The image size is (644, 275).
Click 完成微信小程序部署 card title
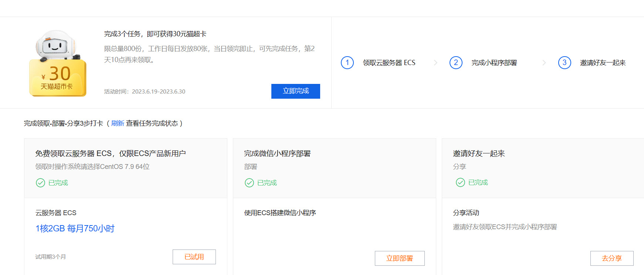tap(277, 153)
